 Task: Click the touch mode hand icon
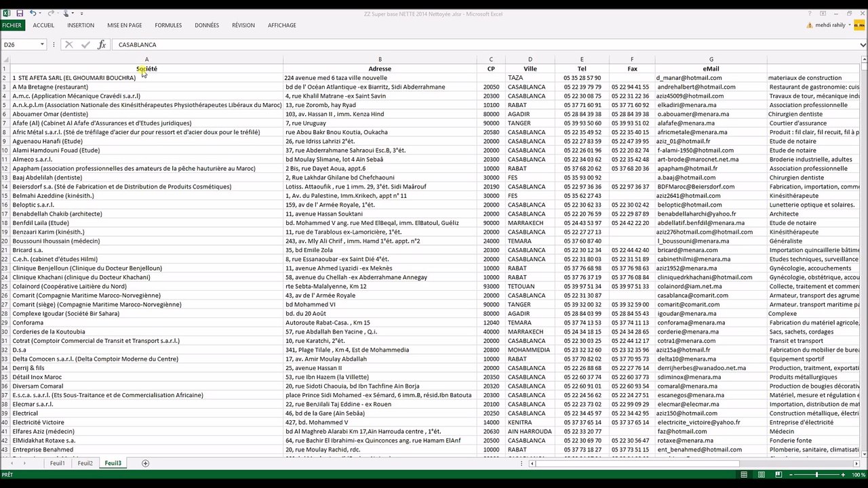66,14
